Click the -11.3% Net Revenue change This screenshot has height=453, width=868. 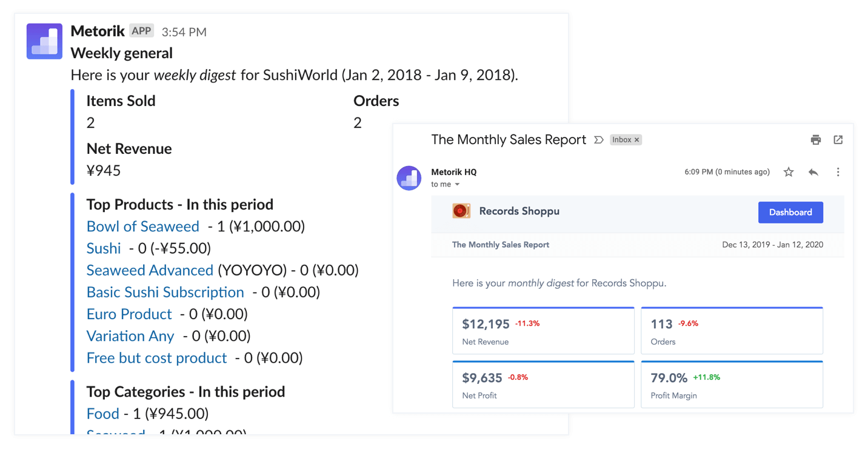tap(527, 323)
